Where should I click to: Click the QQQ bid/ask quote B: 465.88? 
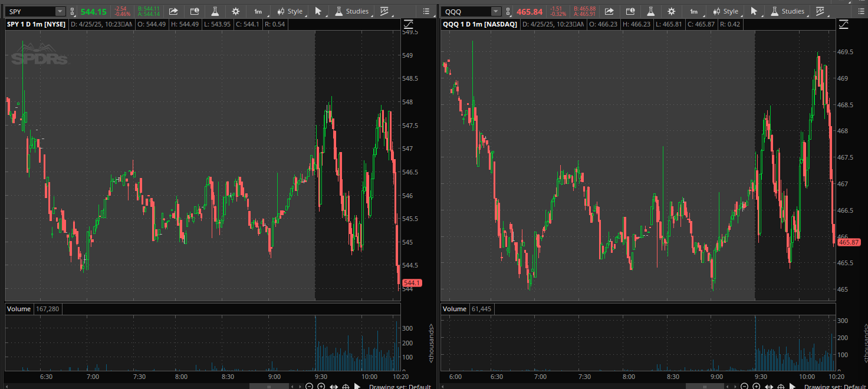click(584, 9)
